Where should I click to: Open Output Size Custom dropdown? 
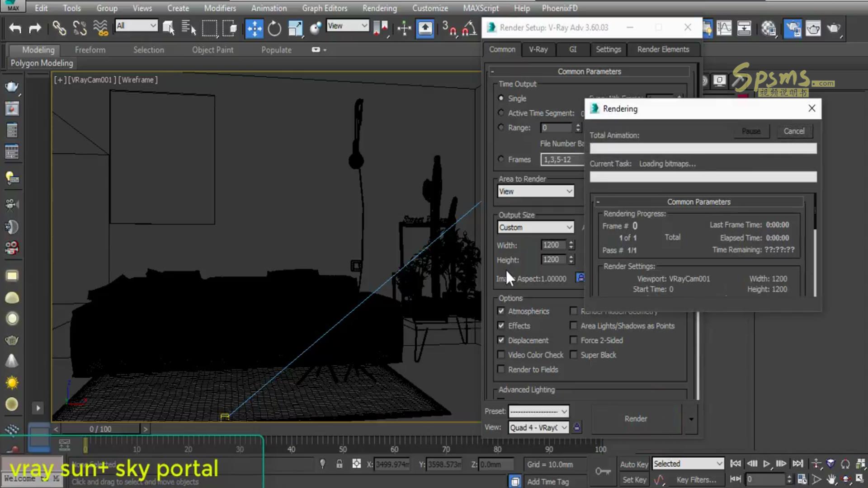pos(536,227)
